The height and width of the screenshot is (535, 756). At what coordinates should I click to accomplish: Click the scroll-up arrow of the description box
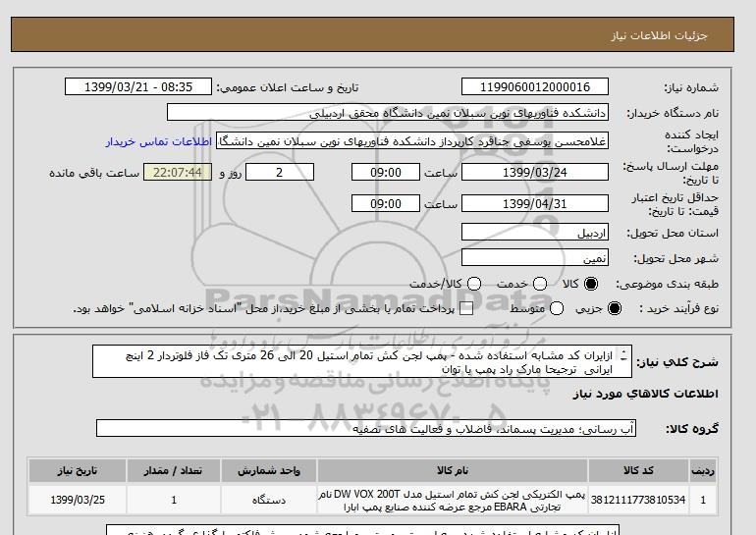(623, 351)
